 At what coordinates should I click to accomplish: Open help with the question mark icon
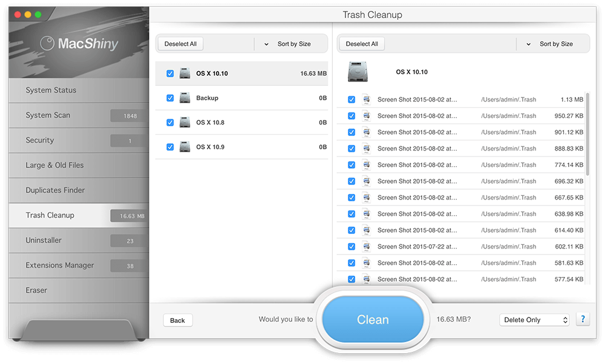583,319
